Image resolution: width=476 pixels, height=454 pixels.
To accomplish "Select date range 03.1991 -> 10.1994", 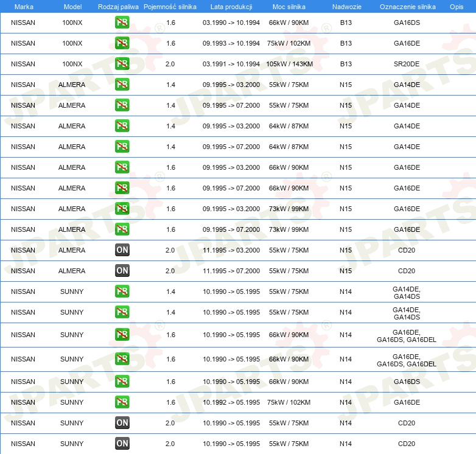I will coord(231,64).
